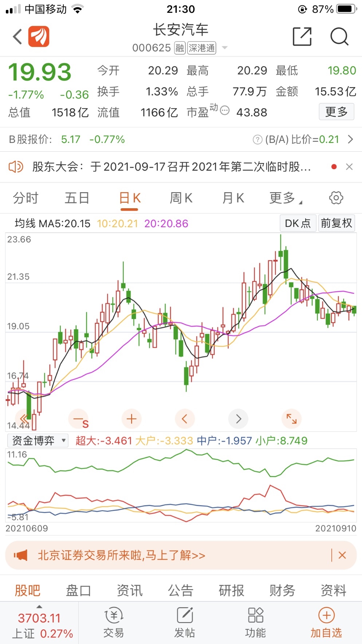362x644 pixels.
Task: Open the 发帖 post icon
Action: pyautogui.click(x=185, y=623)
